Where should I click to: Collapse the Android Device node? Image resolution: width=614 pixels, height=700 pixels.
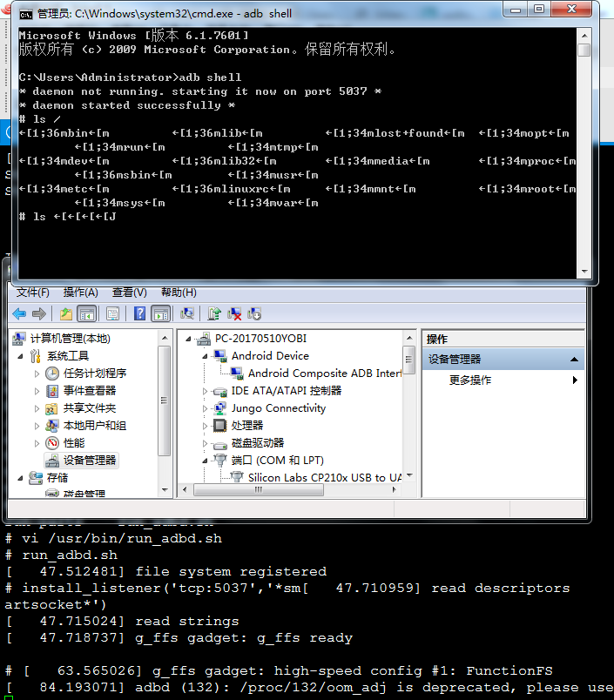click(205, 356)
